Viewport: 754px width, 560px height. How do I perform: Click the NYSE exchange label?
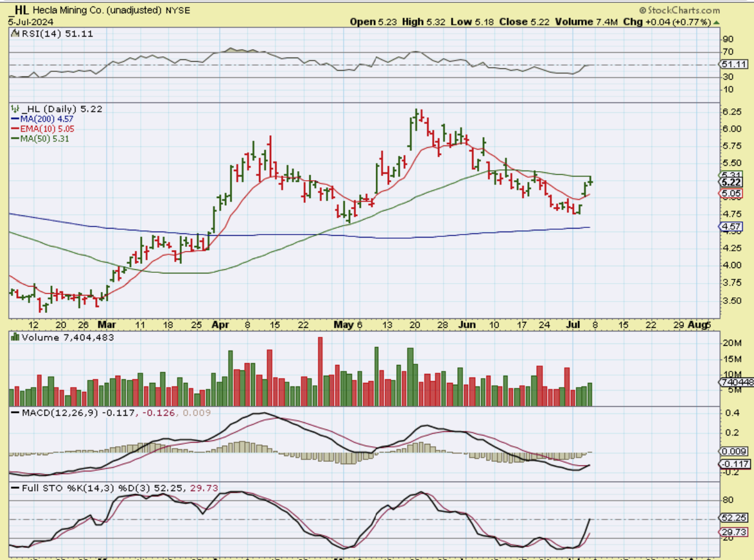[x=177, y=10]
